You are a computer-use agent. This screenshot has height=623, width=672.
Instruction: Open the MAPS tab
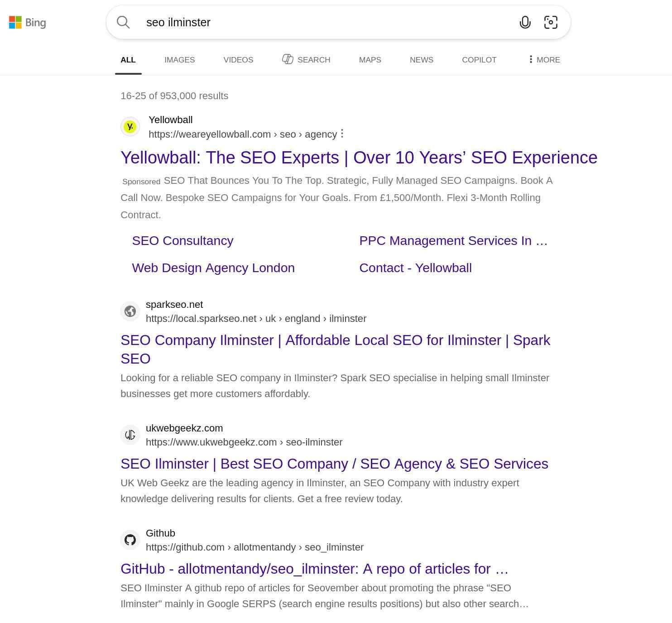tap(370, 59)
